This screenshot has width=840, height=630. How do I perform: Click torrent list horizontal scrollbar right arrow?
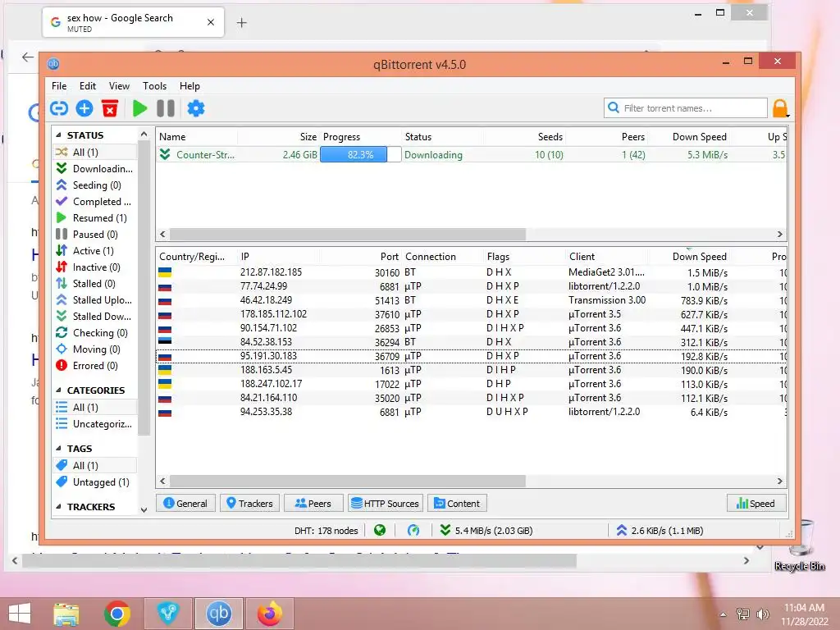(x=779, y=234)
